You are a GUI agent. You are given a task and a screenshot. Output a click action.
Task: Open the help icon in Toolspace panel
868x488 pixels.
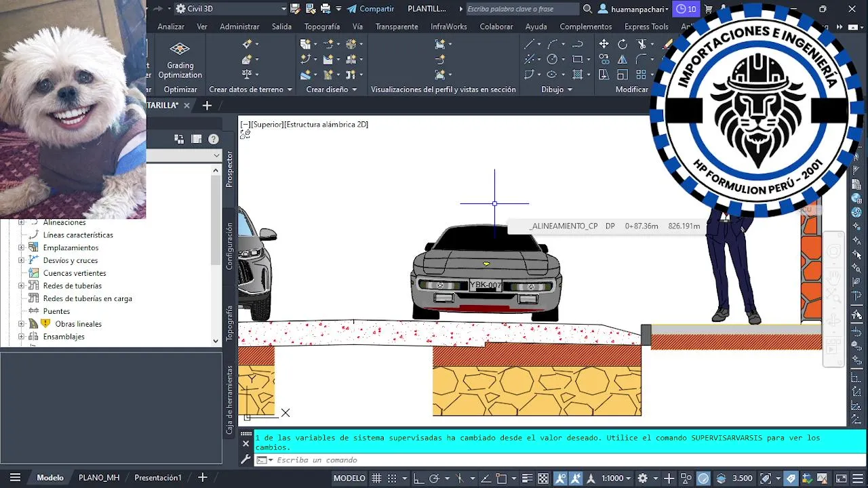click(x=214, y=139)
